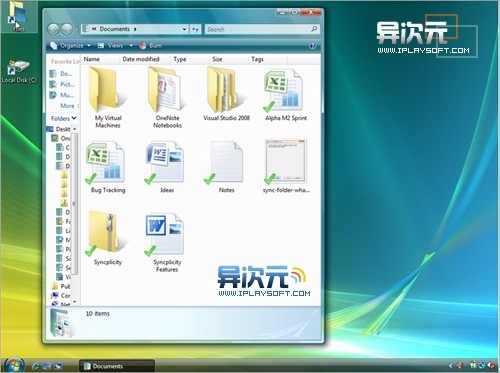500x373 pixels.
Task: Select the Notes text file
Action: pyautogui.click(x=226, y=167)
